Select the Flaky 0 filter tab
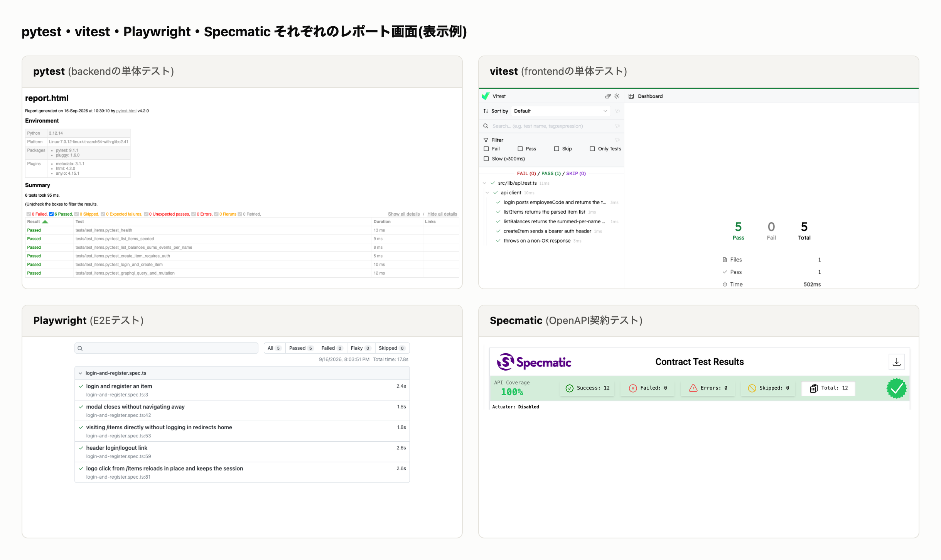941x560 pixels. point(361,348)
